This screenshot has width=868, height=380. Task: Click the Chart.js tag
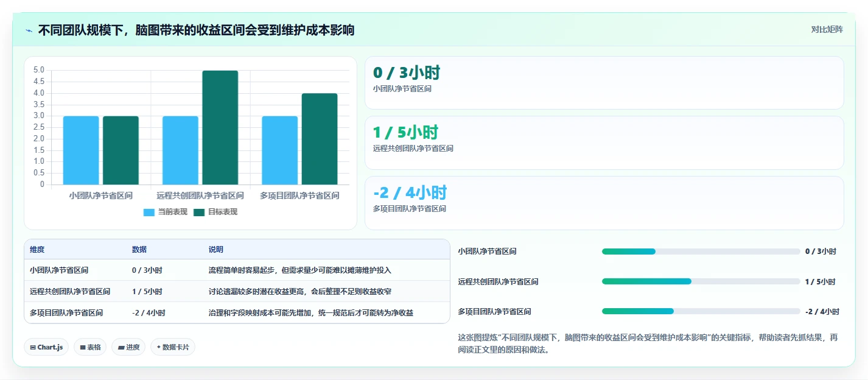click(46, 347)
